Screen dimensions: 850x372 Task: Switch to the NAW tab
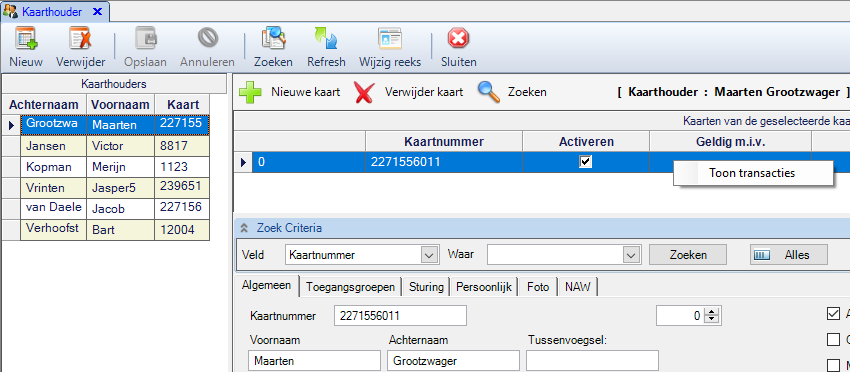578,287
